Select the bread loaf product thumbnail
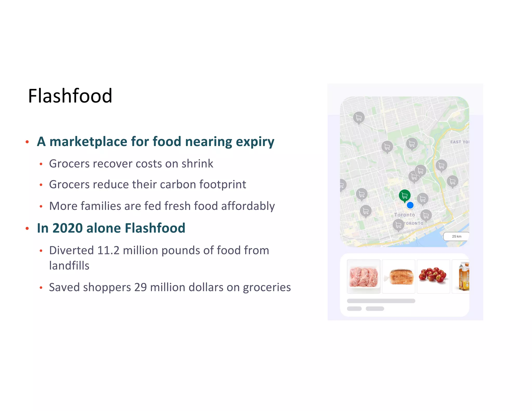Screen dimensions: 532x411 pos(398,276)
